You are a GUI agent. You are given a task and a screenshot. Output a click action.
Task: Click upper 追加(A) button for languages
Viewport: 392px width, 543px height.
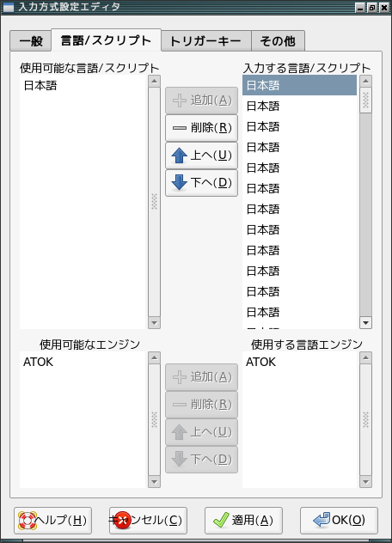tap(201, 101)
